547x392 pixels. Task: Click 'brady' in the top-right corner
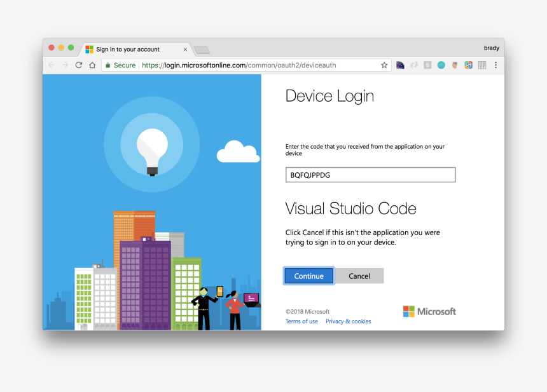(x=492, y=48)
